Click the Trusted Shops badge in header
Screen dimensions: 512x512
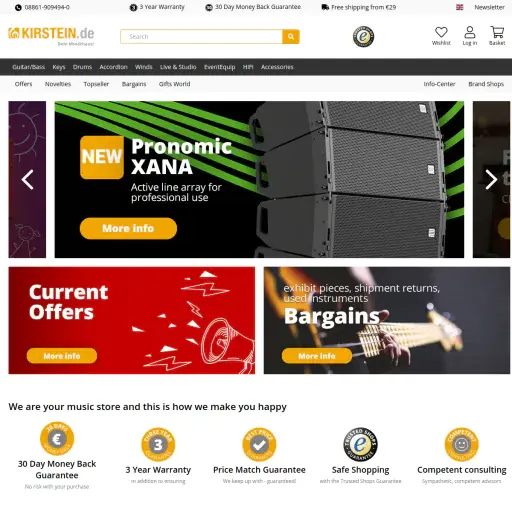click(x=363, y=36)
